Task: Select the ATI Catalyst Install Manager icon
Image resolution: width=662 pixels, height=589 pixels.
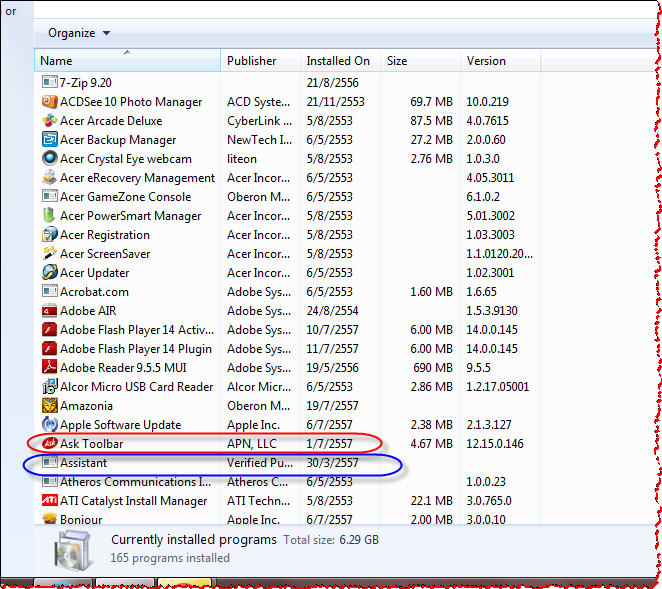Action: coord(49,500)
